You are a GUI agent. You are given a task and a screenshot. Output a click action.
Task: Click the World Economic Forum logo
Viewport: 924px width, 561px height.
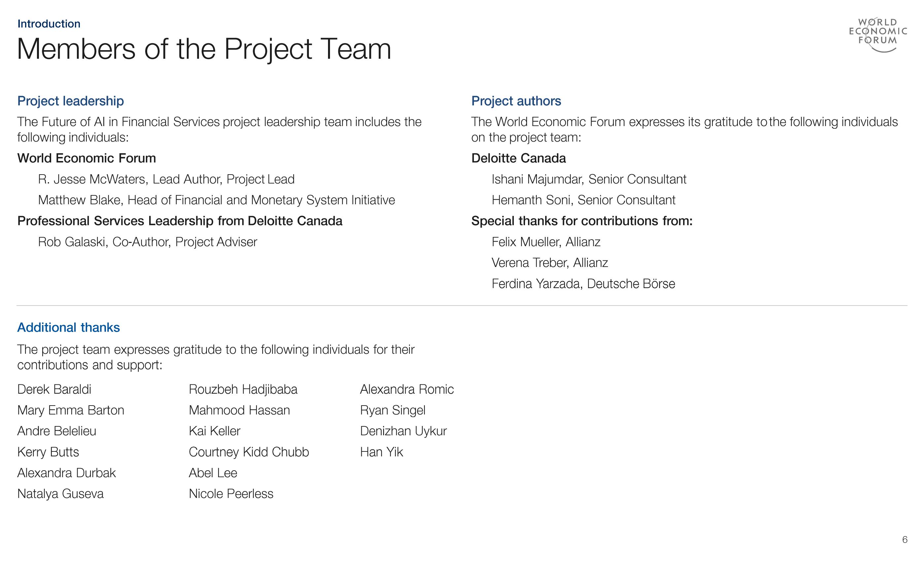878,35
